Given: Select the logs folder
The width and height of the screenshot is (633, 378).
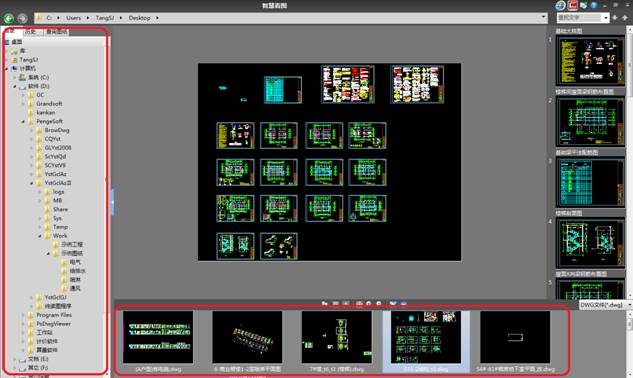Looking at the screenshot, I should [59, 192].
